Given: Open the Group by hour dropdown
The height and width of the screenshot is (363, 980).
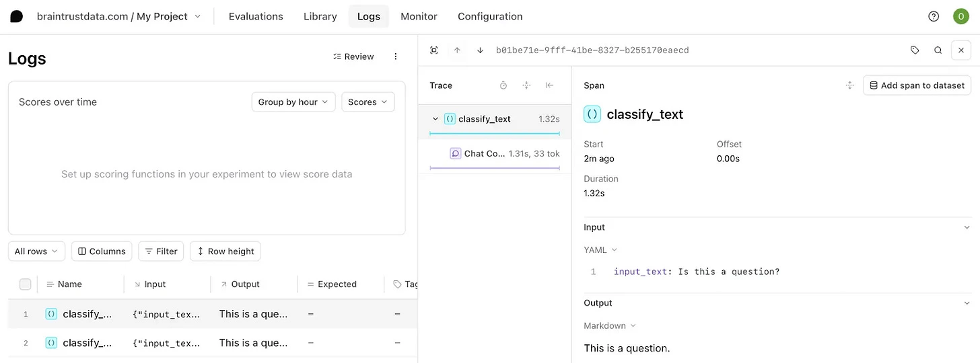Looking at the screenshot, I should point(293,102).
